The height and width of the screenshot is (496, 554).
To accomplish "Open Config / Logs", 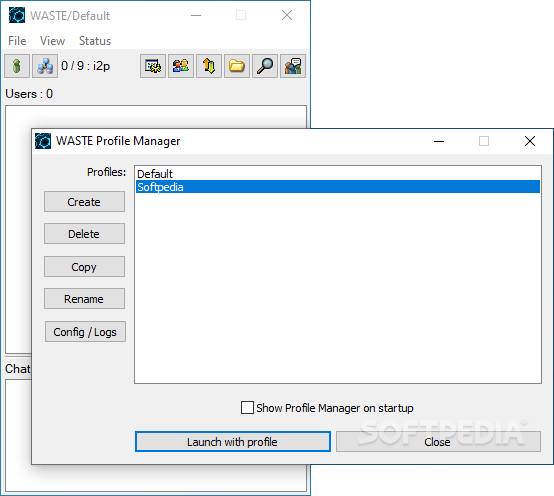I will tap(85, 331).
